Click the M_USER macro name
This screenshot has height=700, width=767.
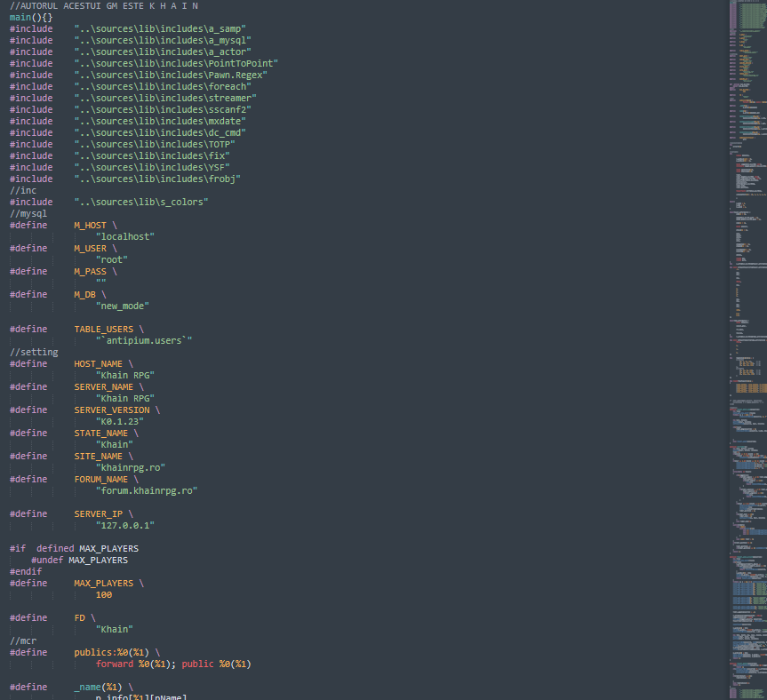[90, 249]
